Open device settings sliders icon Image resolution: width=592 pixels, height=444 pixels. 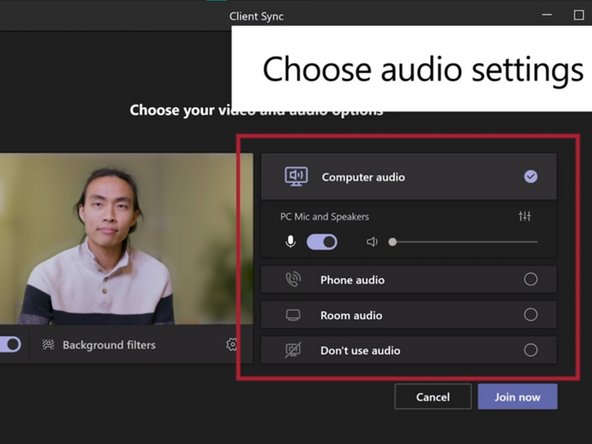[x=524, y=216]
